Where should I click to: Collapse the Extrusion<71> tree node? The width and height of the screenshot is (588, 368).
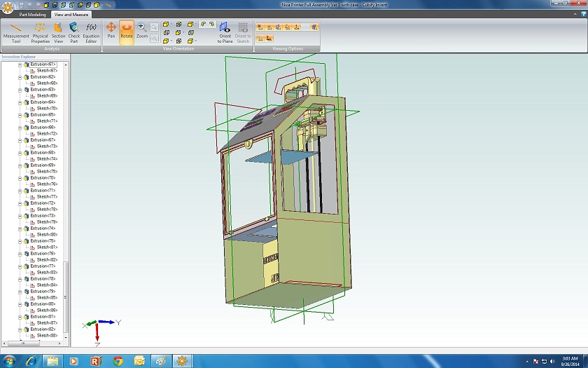pos(20,191)
